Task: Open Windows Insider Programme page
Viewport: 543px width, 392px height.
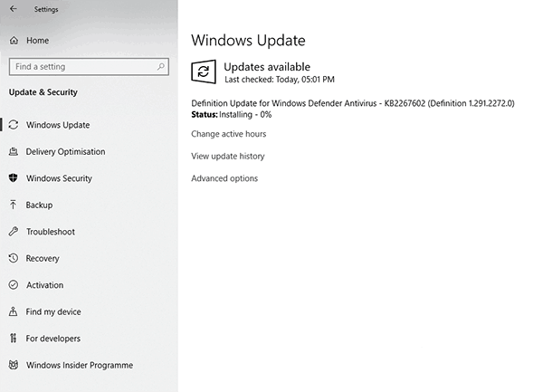Action: click(79, 365)
